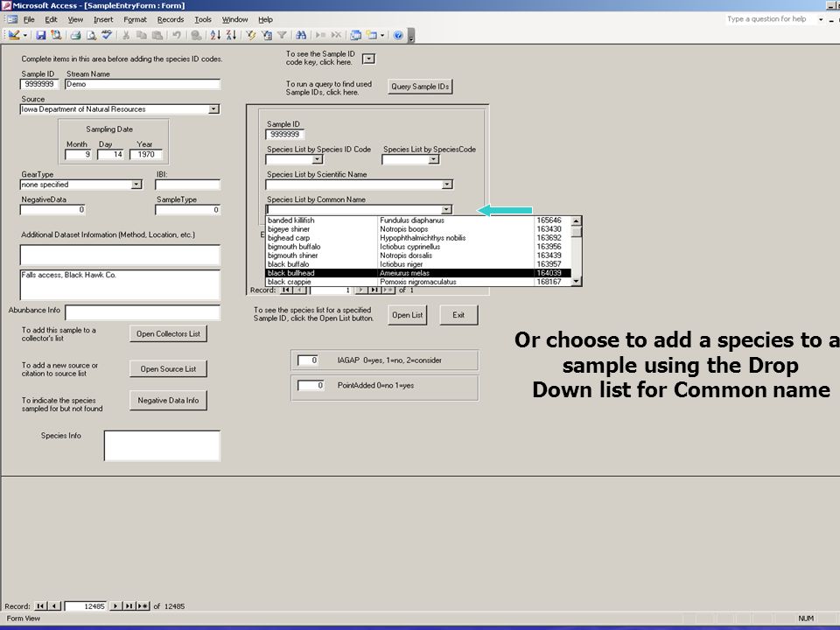Open the Insert menu
This screenshot has width=840, height=630.
coord(103,19)
